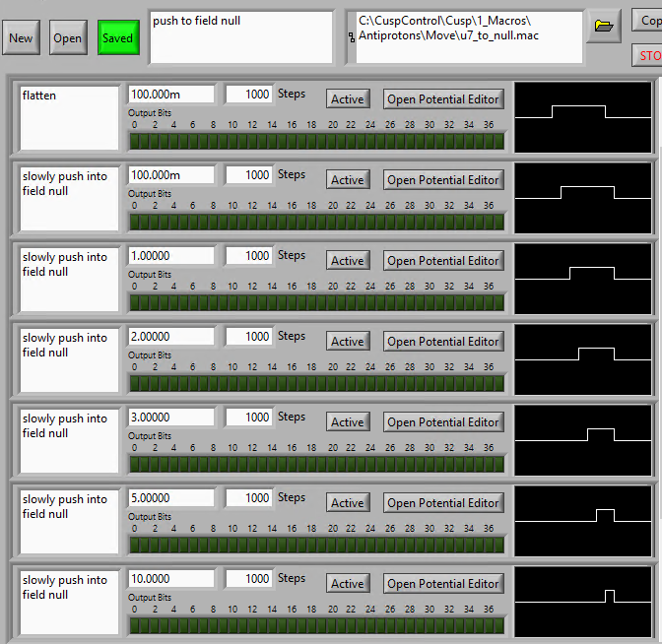Click the 100.000m duration field in flatten row
Viewport: 662px width, 644px height.
point(171,95)
